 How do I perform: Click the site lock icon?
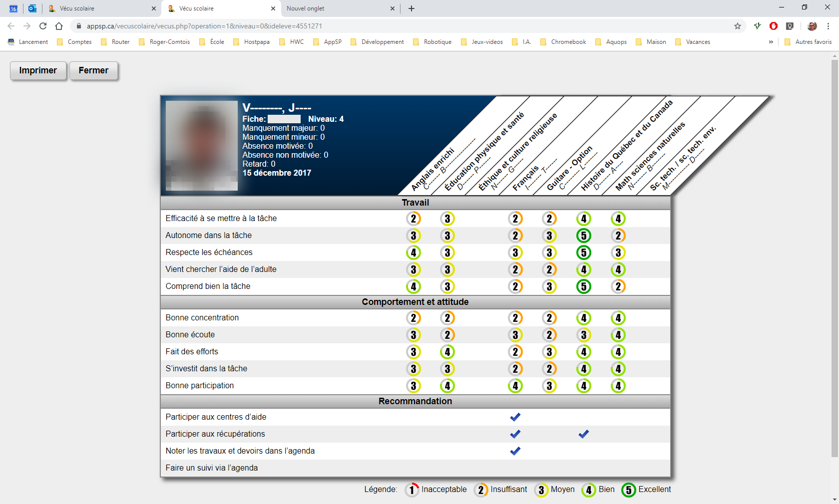click(x=78, y=26)
